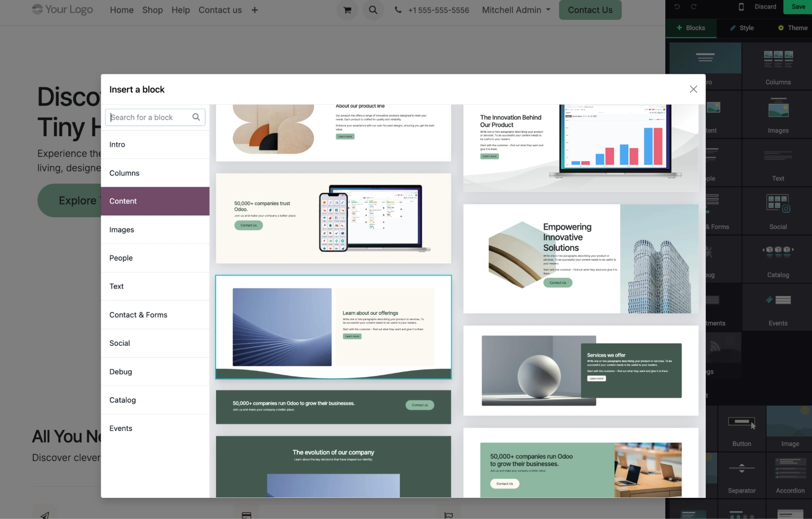This screenshot has width=812, height=519.
Task: Click the search icon in block search field
Action: pos(196,117)
